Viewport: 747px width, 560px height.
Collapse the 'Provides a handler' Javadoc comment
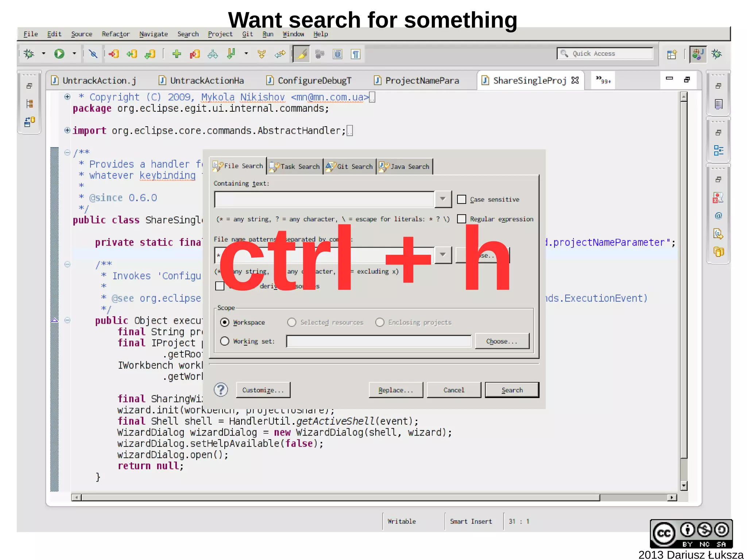(67, 152)
